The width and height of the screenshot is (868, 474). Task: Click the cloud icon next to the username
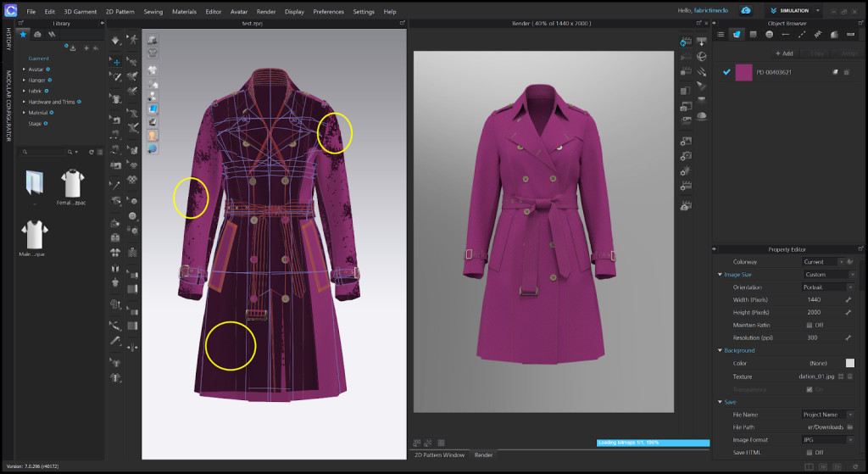pyautogui.click(x=745, y=11)
